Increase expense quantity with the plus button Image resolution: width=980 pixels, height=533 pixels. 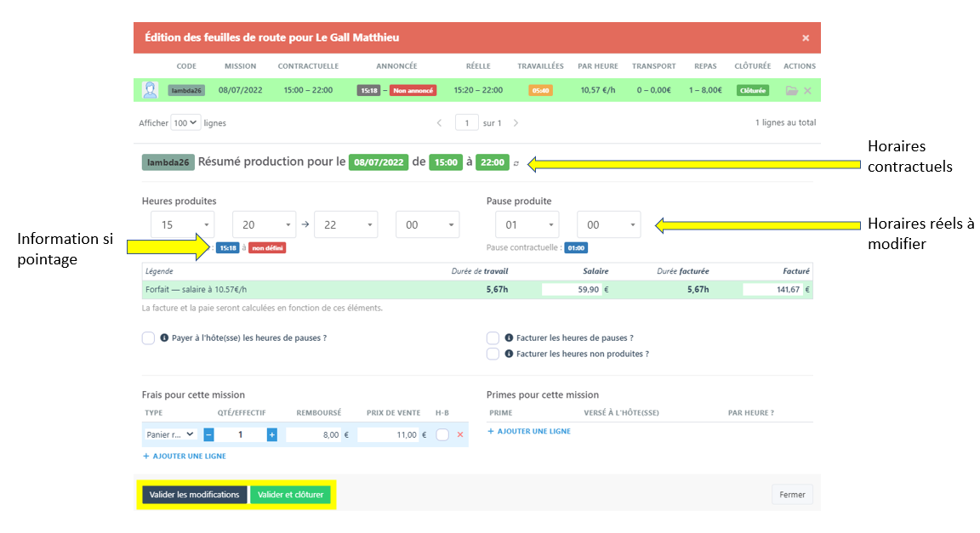[x=272, y=434]
